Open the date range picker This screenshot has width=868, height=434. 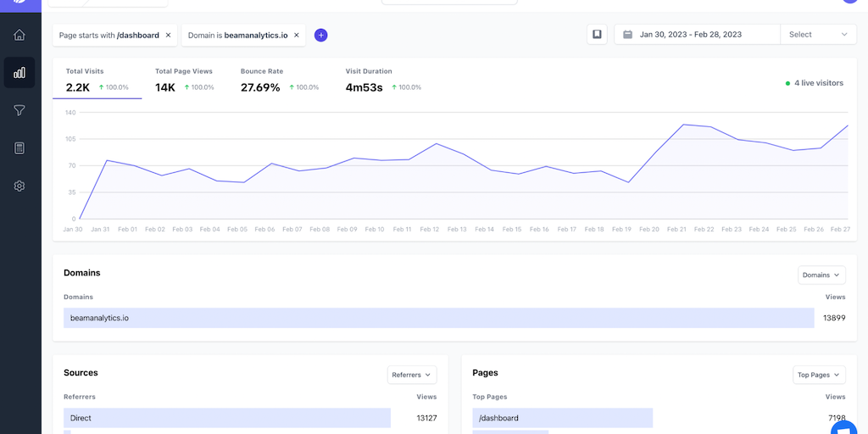click(x=697, y=35)
